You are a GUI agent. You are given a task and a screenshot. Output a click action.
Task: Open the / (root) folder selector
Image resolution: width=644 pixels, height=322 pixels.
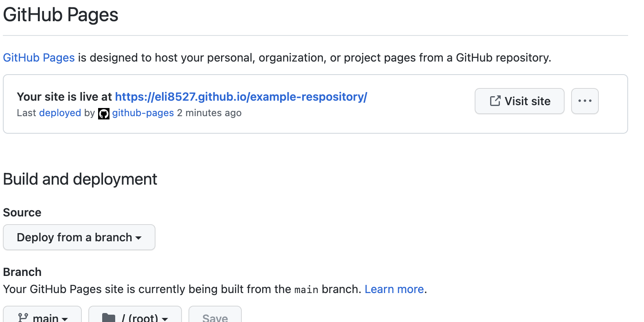(135, 316)
